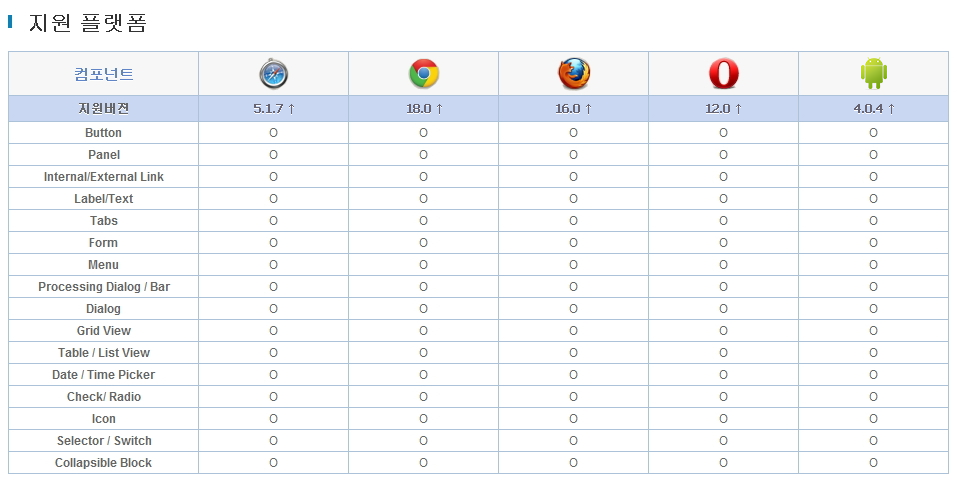Select the Date / Time Picker label
Viewport: 957px width, 484px height.
104,375
